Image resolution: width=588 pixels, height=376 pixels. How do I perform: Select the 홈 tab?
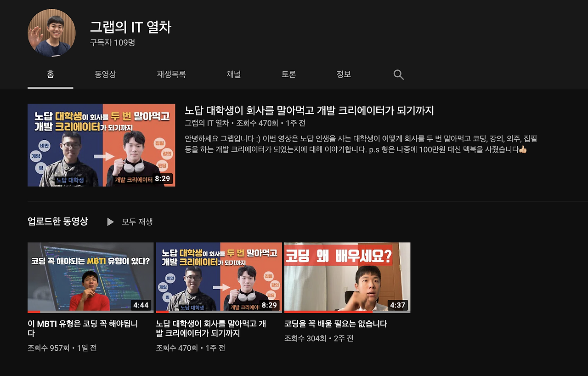[50, 74]
